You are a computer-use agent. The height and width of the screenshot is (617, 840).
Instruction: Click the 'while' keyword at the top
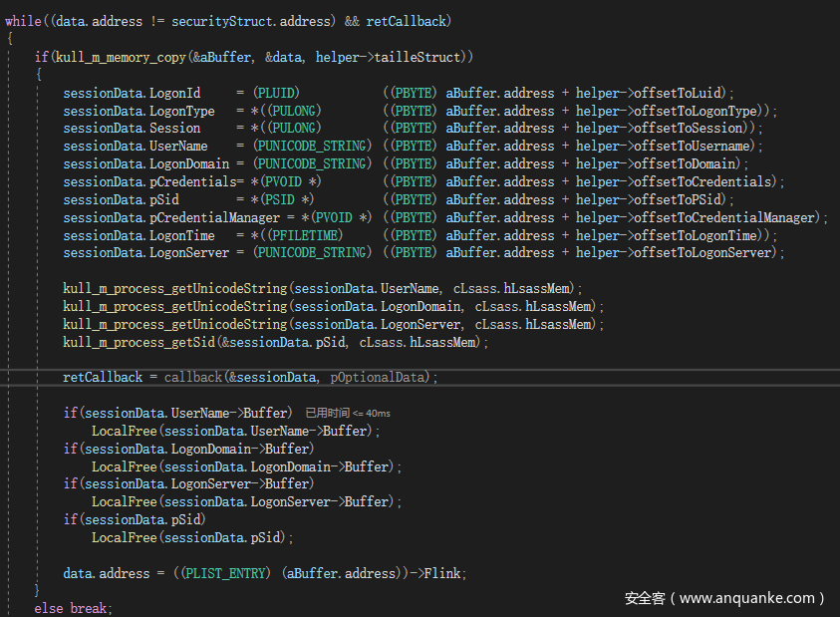pos(23,22)
